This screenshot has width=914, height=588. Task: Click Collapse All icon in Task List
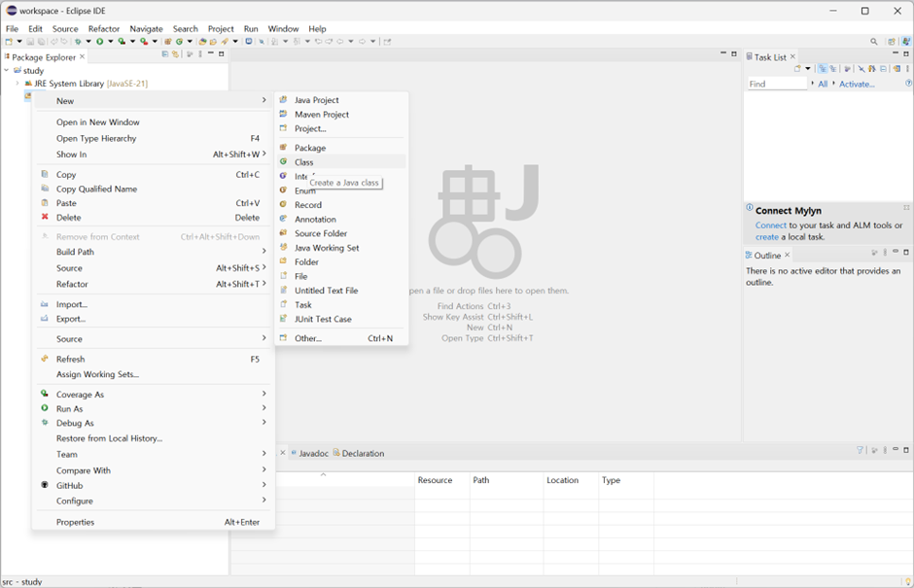tap(884, 68)
